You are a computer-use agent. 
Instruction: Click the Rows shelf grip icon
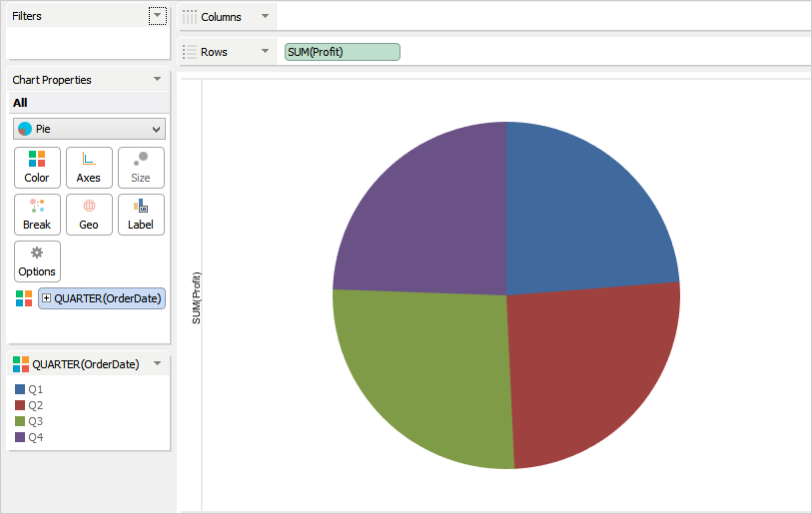tap(190, 52)
